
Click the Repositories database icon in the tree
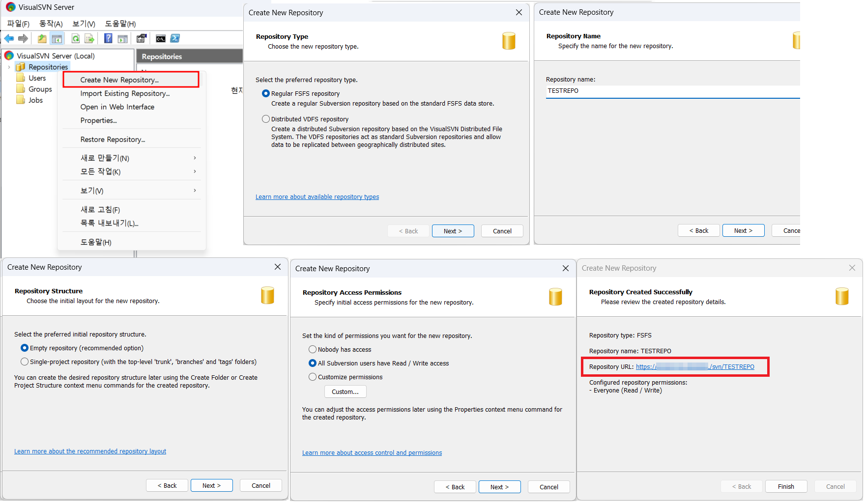click(x=21, y=67)
